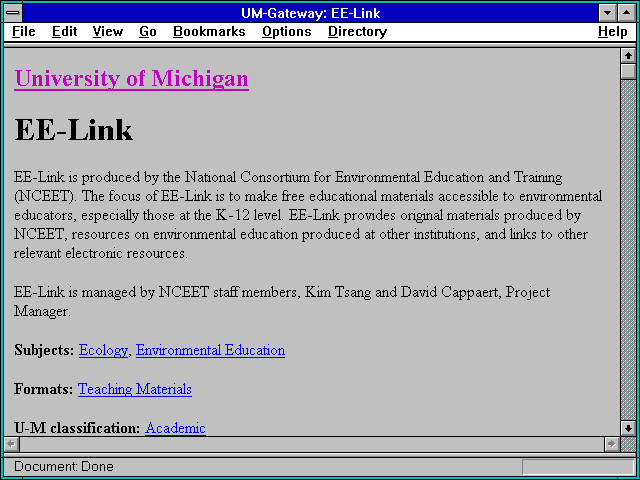This screenshot has height=480, width=640.
Task: Open the window control menu box
Action: [x=13, y=13]
